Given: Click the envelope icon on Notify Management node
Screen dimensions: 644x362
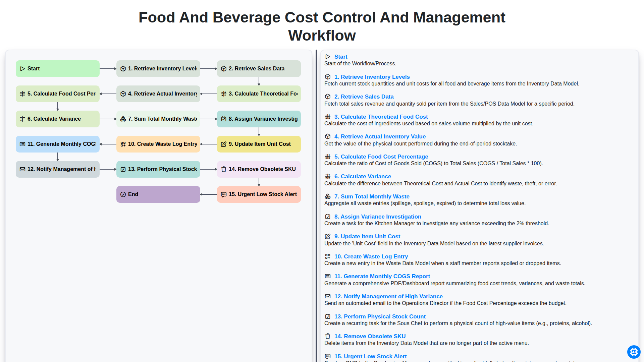Looking at the screenshot, I should click(x=22, y=169).
